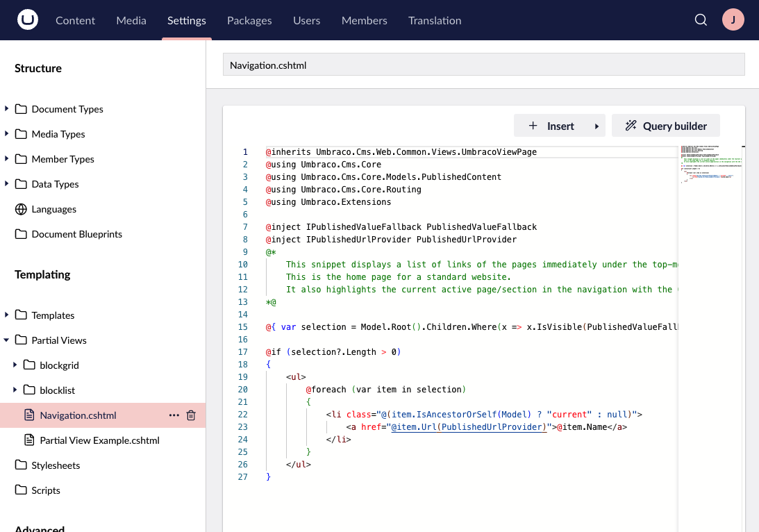Open the Insert dropdown arrow
Image resolution: width=759 pixels, height=532 pixels.
(597, 126)
